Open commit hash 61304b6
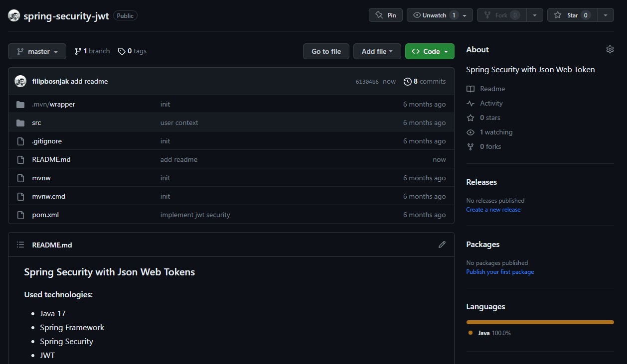 367,82
